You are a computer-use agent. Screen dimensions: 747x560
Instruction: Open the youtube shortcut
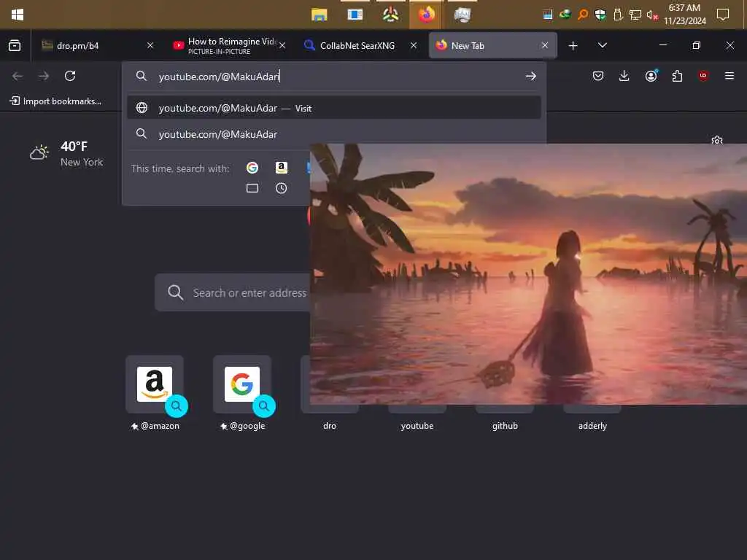tap(417, 418)
